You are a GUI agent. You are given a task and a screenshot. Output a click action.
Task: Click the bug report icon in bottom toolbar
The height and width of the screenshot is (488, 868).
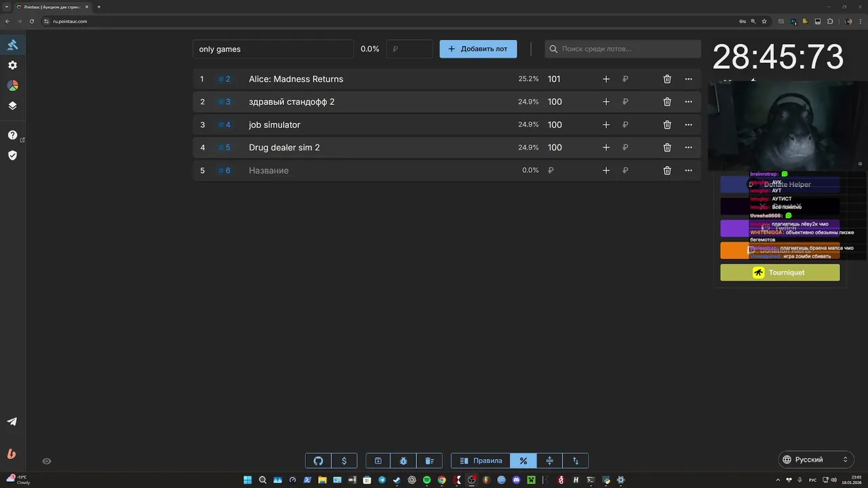tap(403, 461)
